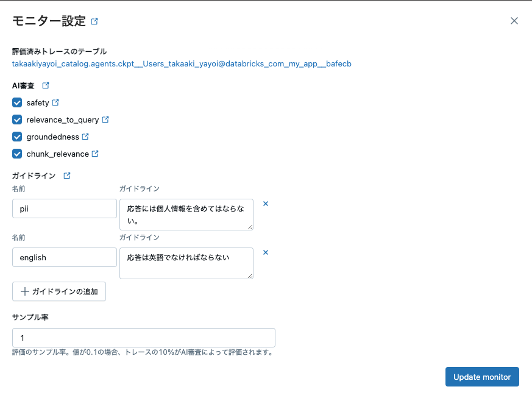The height and width of the screenshot is (406, 532).
Task: Open the safety judge external link icon
Action: pyautogui.click(x=56, y=102)
